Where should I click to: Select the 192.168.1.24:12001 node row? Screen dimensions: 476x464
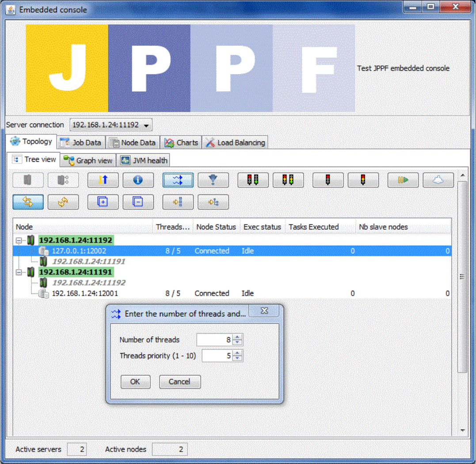click(x=232, y=293)
